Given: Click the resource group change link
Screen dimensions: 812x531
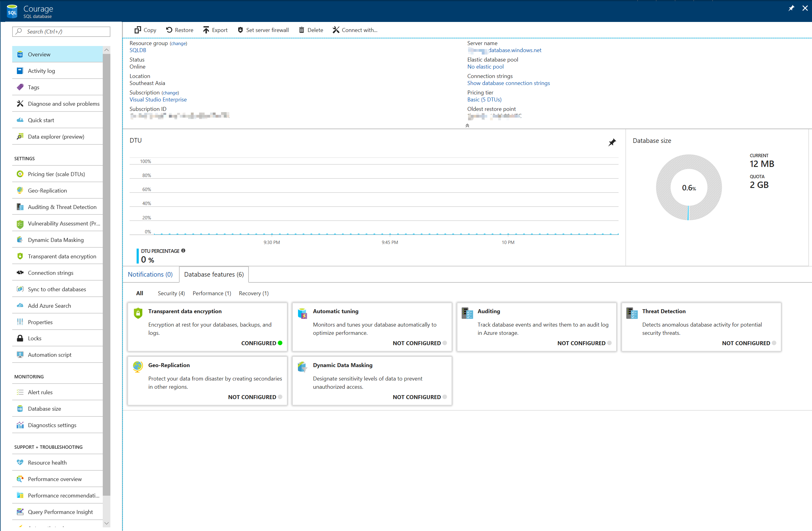Looking at the screenshot, I should pyautogui.click(x=178, y=44).
